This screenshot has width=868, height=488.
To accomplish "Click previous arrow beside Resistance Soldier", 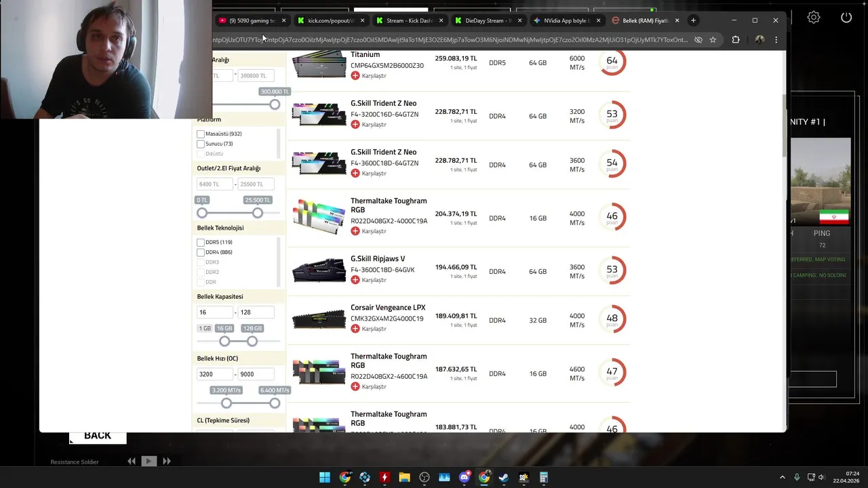I will click(132, 461).
